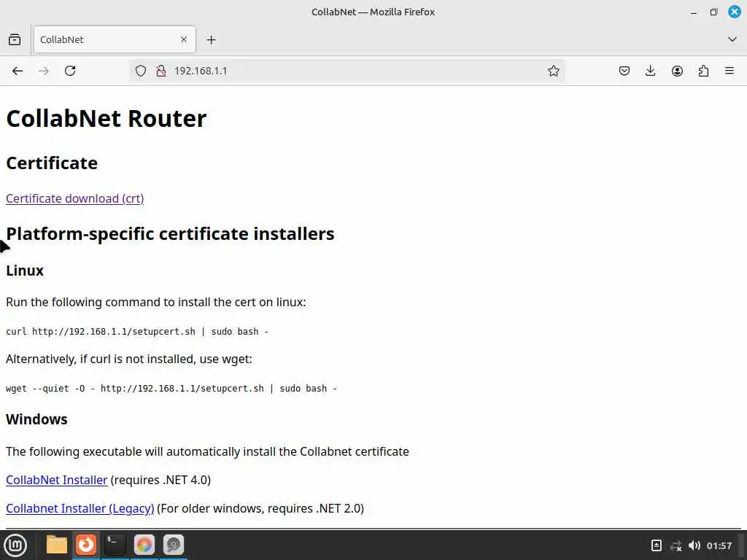Open the recent browsing Firefox View icon

pos(15,39)
